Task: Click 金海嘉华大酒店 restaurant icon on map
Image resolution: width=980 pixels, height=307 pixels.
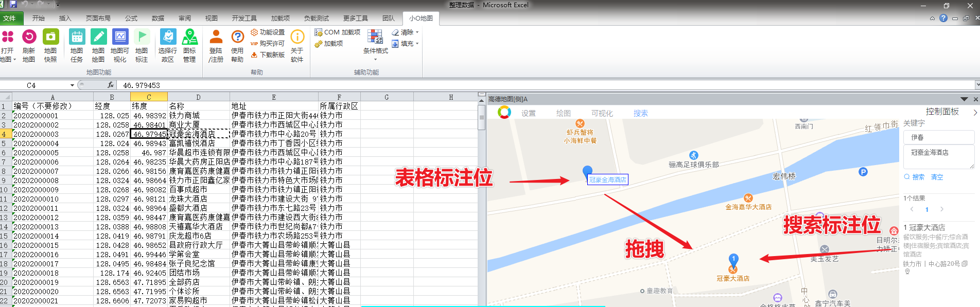Action: [x=748, y=198]
